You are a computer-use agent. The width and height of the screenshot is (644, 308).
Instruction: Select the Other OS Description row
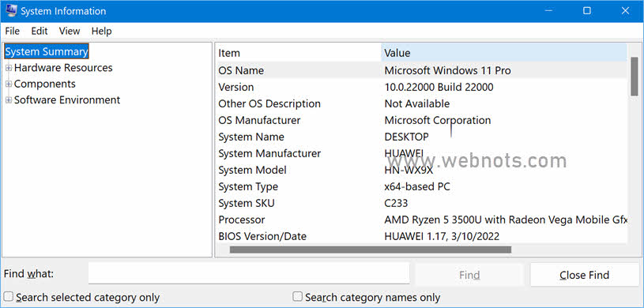[x=422, y=103]
